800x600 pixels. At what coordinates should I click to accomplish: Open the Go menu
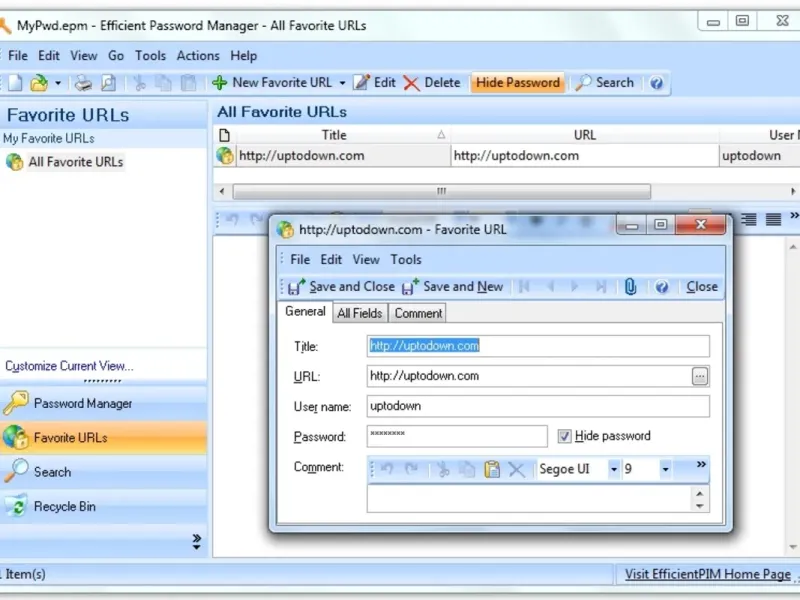click(x=116, y=56)
